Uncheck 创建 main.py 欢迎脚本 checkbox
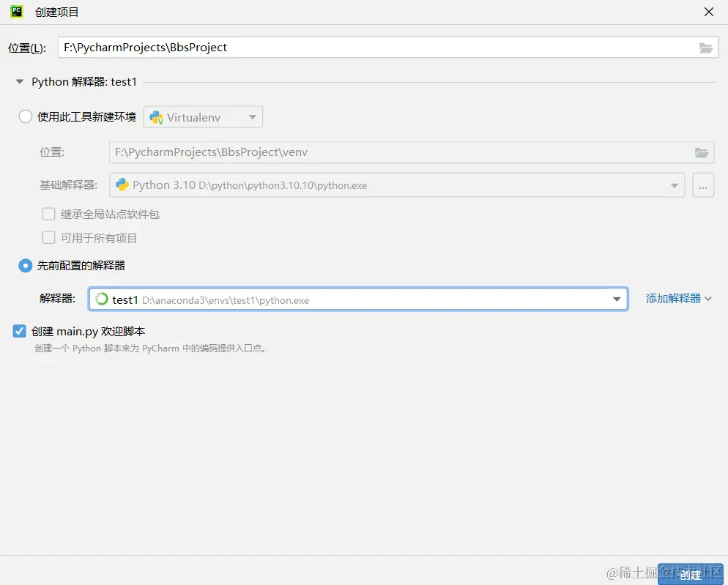Image resolution: width=728 pixels, height=585 pixels. click(20, 331)
